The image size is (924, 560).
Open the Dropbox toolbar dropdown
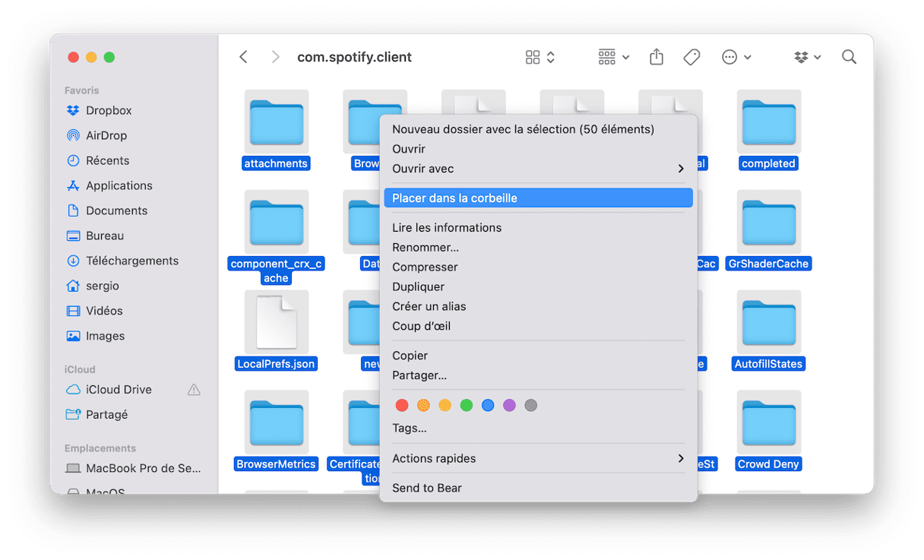coord(807,57)
